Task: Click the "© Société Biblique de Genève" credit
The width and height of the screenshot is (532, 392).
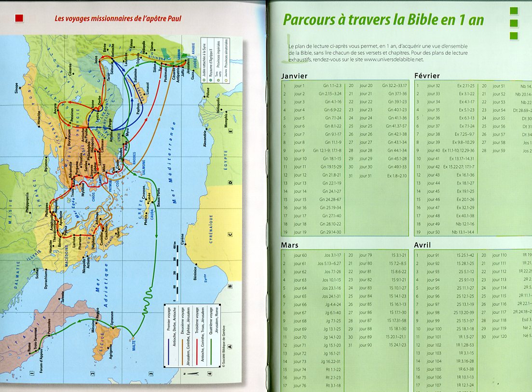Action: [224, 346]
